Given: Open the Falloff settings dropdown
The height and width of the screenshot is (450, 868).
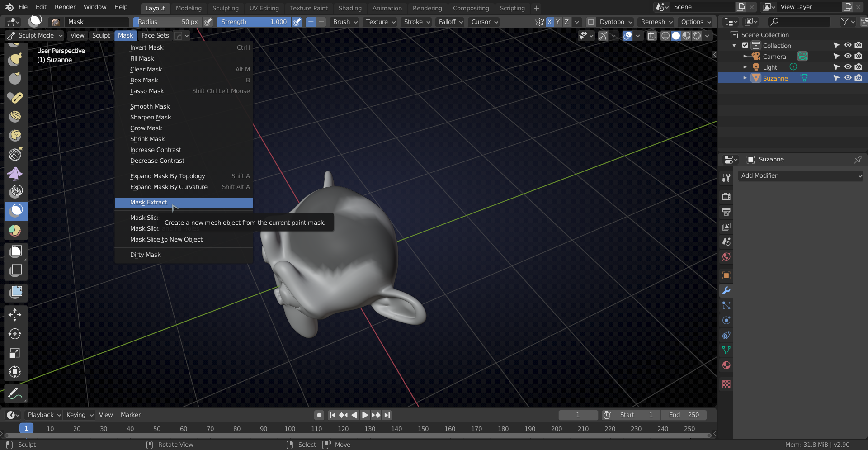Looking at the screenshot, I should pos(451,22).
